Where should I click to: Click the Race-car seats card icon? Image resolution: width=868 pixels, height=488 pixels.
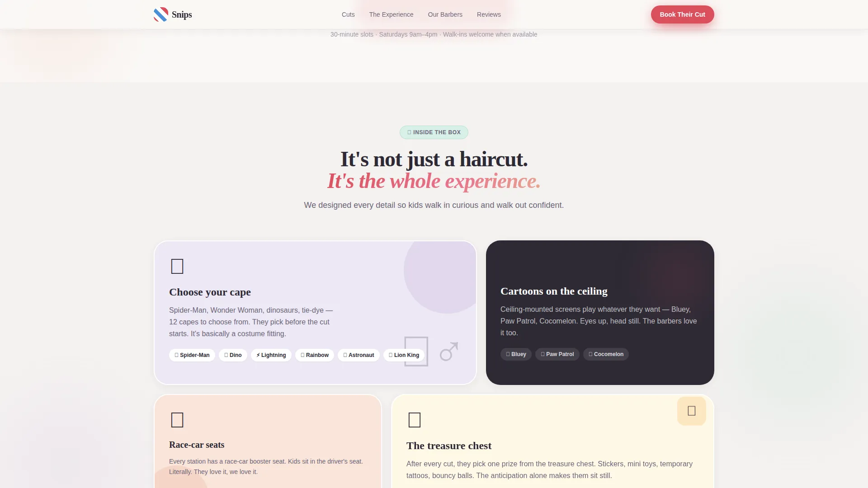click(177, 420)
